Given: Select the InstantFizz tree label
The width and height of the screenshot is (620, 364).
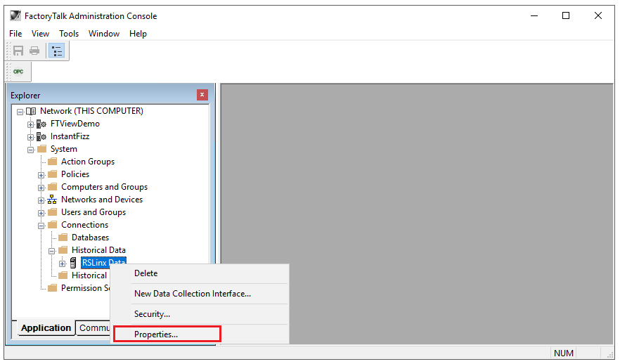Looking at the screenshot, I should [70, 136].
